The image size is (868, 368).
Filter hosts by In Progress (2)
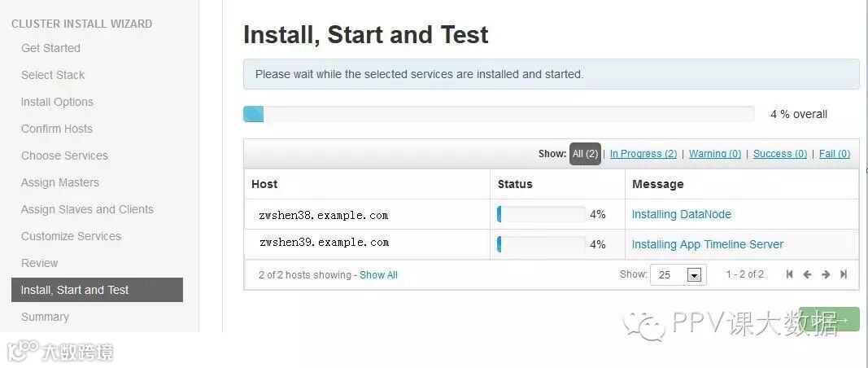coord(643,154)
